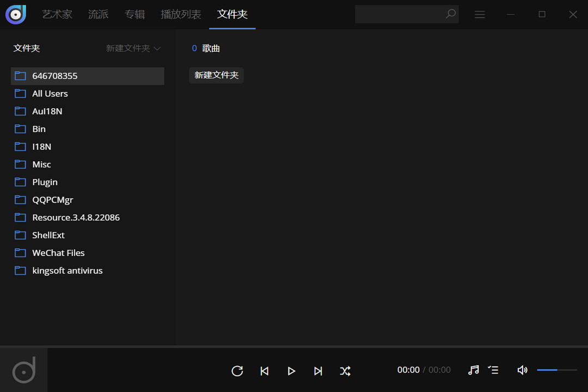Click the app logo in the top-left corner
The image size is (588, 392).
click(x=15, y=14)
